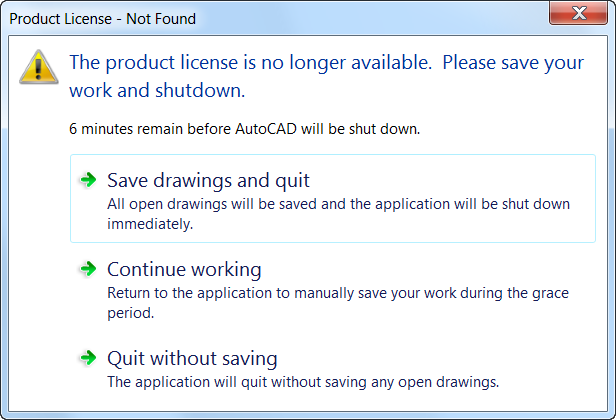The width and height of the screenshot is (616, 420).
Task: Click "Please save your" in the blue heading
Action: (x=513, y=62)
